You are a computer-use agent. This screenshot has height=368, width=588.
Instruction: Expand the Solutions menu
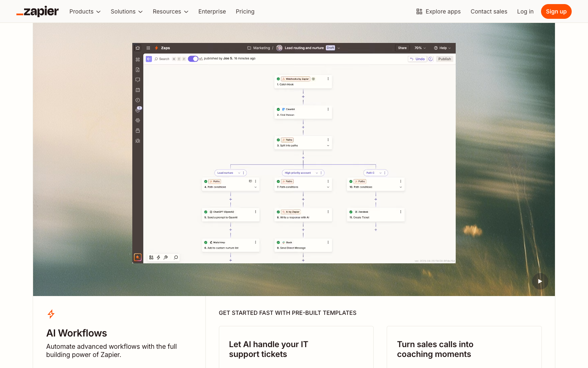127,11
